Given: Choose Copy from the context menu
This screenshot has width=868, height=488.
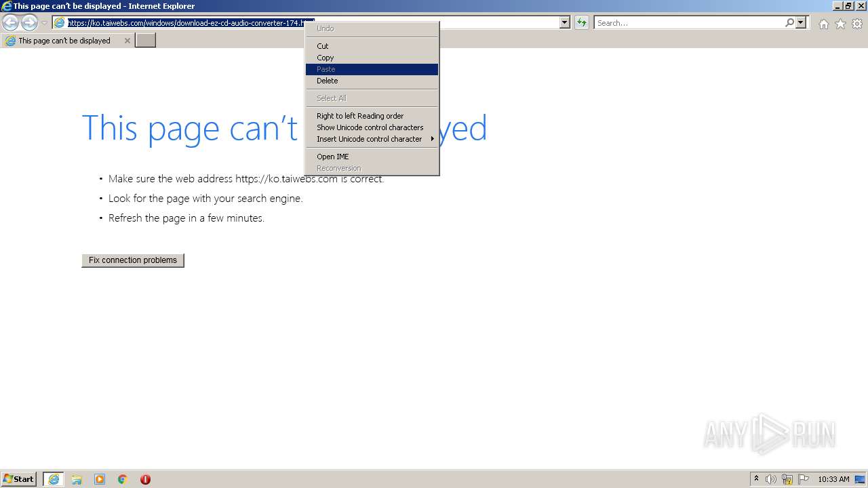Looking at the screenshot, I should (x=372, y=58).
